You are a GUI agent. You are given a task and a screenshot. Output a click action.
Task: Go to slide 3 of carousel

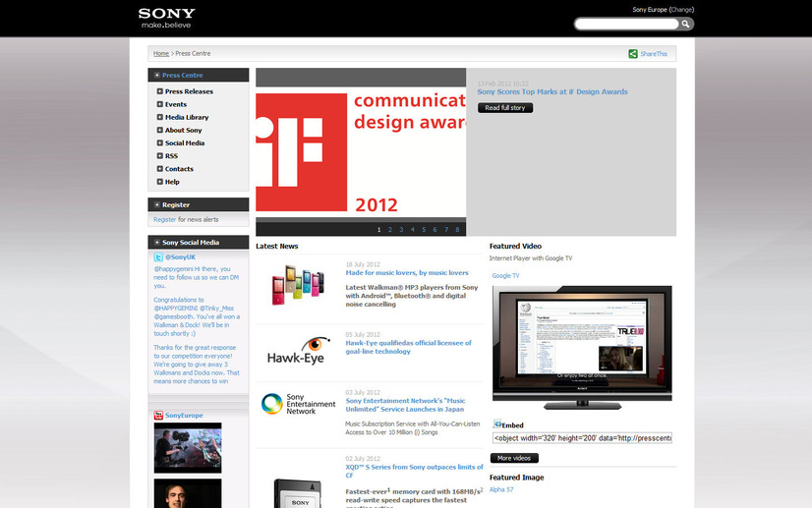click(x=401, y=229)
